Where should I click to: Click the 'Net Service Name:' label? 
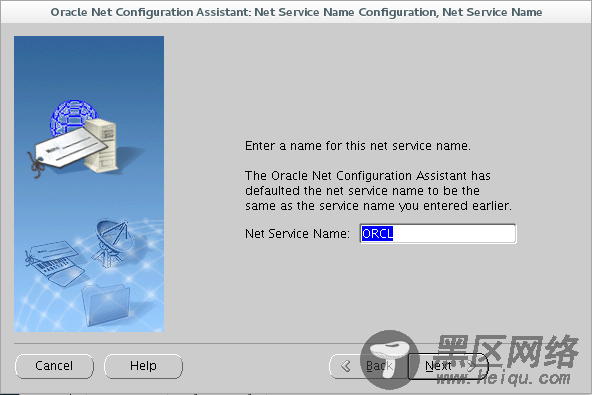[x=298, y=234]
